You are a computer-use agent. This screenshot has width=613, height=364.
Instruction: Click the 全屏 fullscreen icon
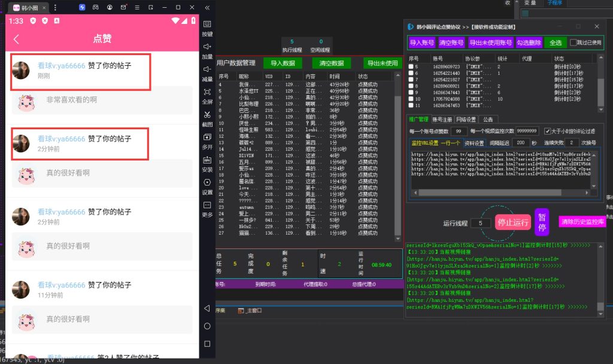207,92
